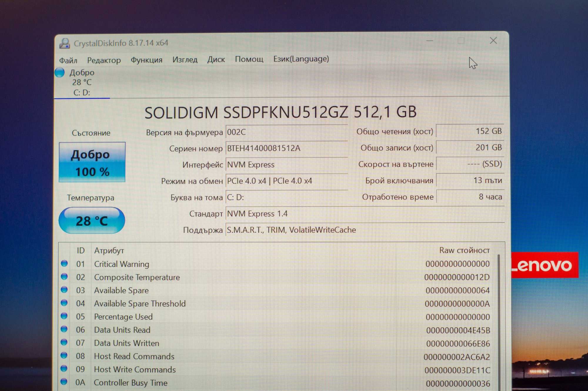
Task: Open the Файл menu
Action: 68,61
